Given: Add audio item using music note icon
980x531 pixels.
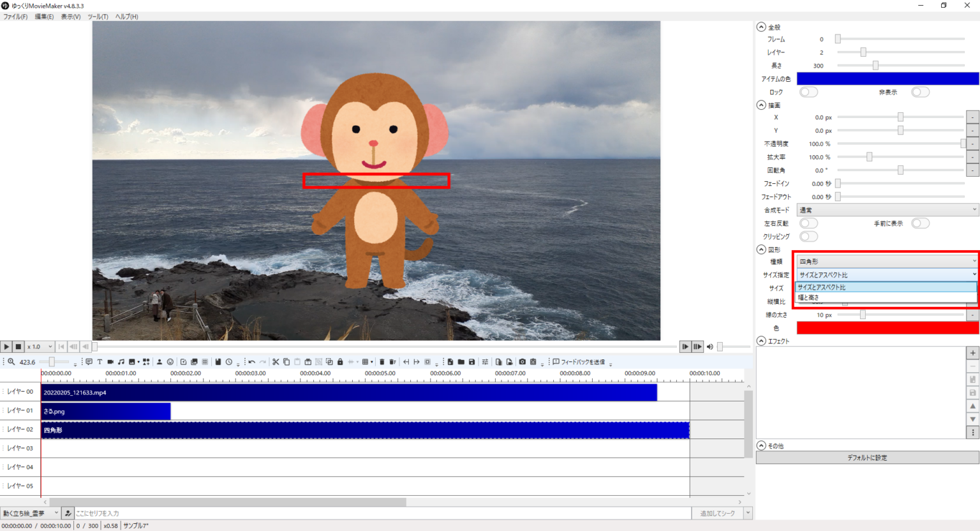Looking at the screenshot, I should [121, 362].
